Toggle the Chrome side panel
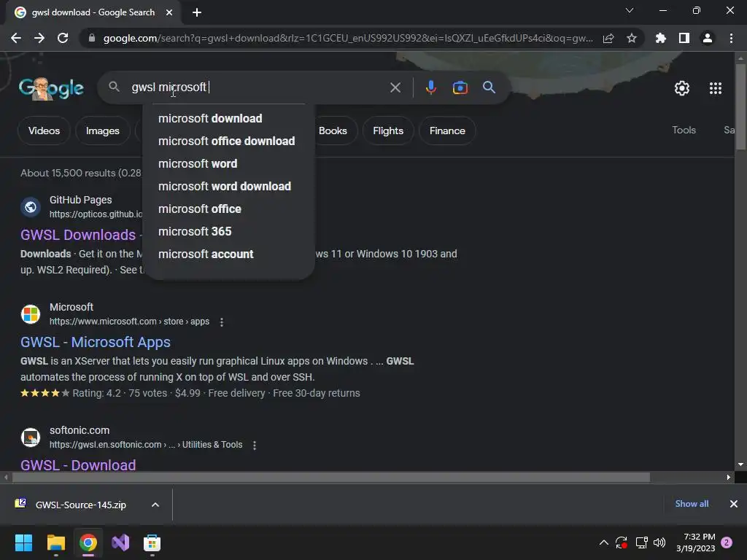The height and width of the screenshot is (560, 747). point(684,38)
